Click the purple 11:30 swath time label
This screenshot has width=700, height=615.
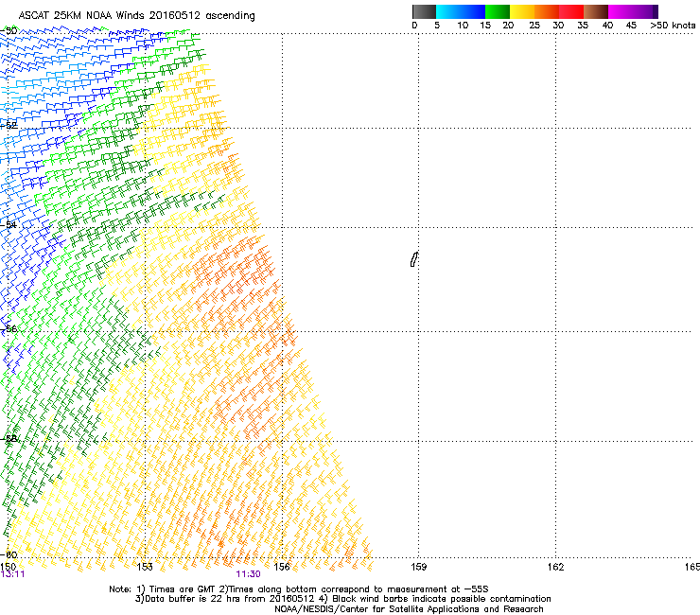coord(248,574)
